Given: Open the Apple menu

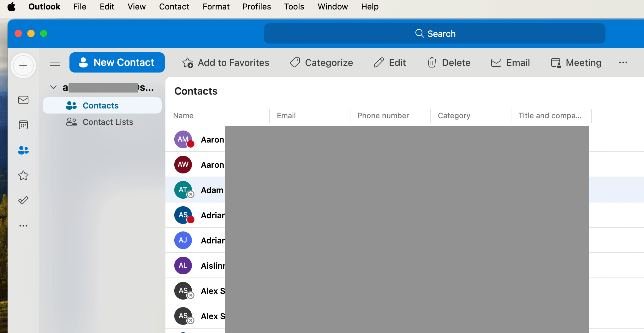Looking at the screenshot, I should 12,7.
